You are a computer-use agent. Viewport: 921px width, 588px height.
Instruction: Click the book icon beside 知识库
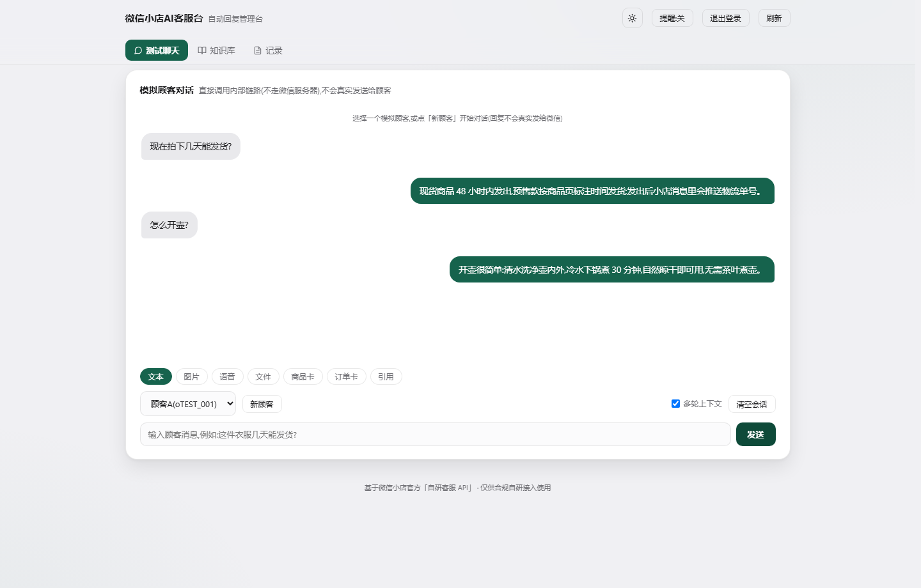pyautogui.click(x=202, y=50)
